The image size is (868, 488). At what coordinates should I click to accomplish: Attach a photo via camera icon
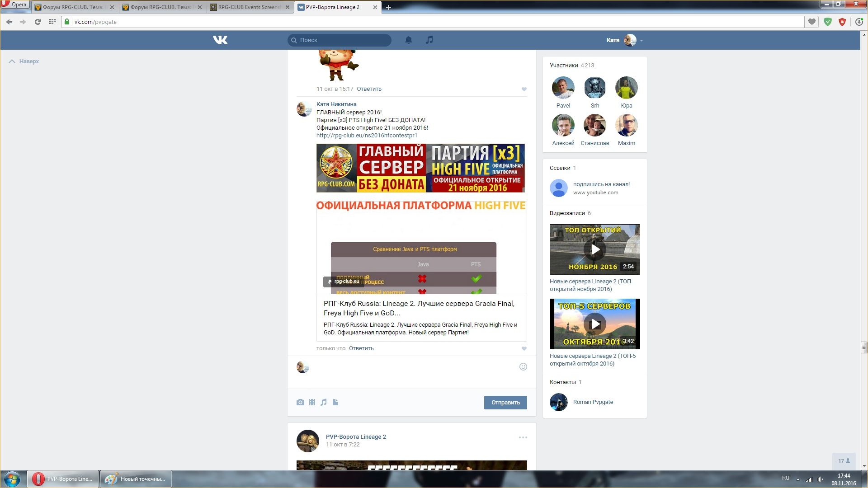pyautogui.click(x=300, y=402)
